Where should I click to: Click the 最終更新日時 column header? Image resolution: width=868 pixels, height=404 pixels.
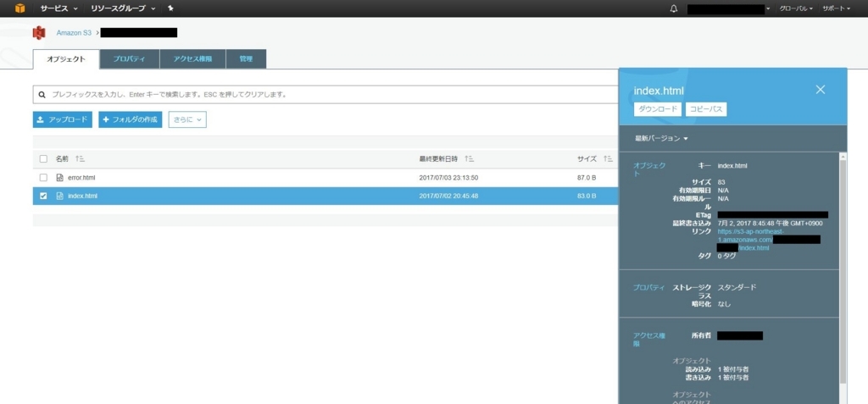[x=438, y=159]
